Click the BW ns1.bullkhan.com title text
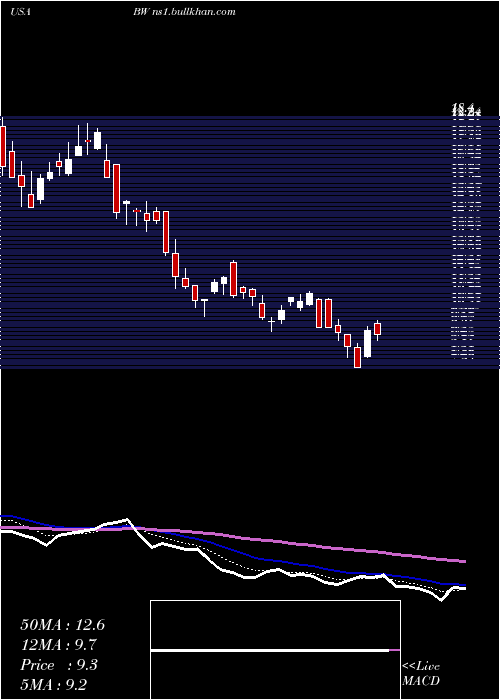 click(x=184, y=12)
